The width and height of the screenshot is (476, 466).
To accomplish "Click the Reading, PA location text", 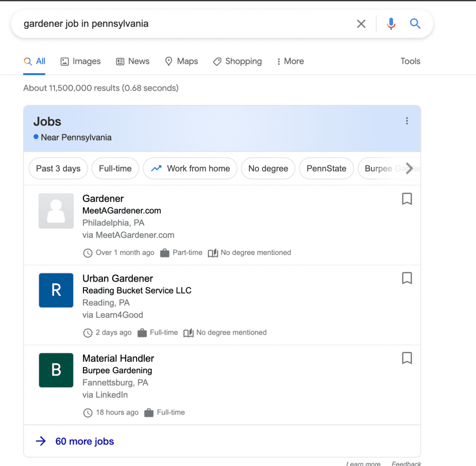I will [x=106, y=303].
